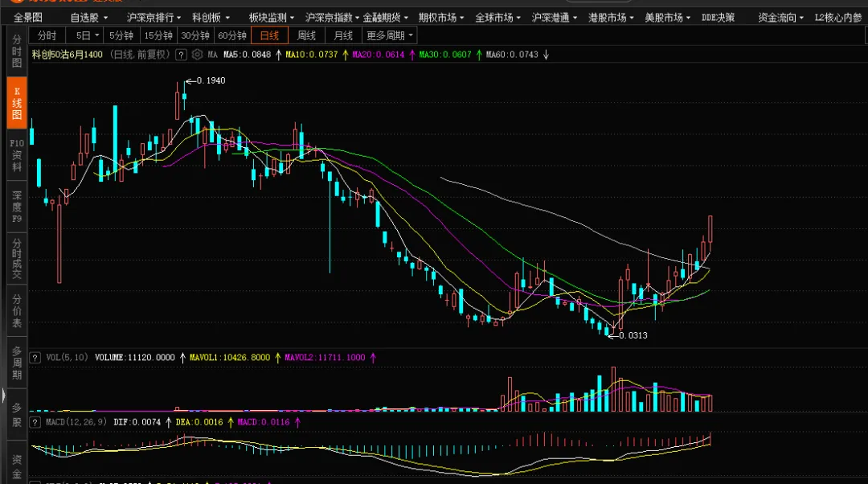Click the DIF:0.0074 value
Image resolution: width=868 pixels, height=484 pixels.
[137, 423]
